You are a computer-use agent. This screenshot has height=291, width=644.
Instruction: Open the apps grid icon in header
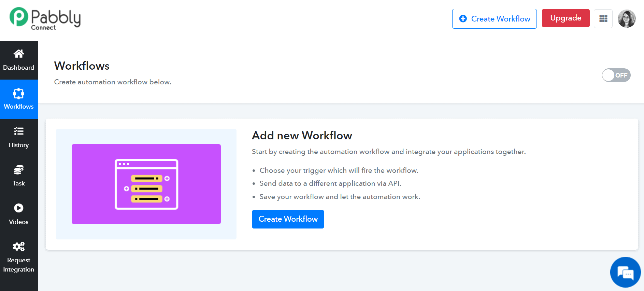pos(603,18)
